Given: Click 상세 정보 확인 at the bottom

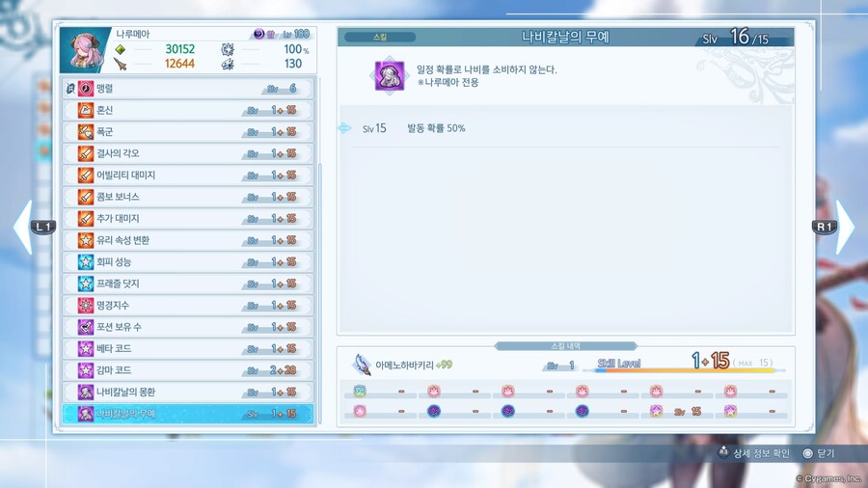Looking at the screenshot, I should point(762,453).
